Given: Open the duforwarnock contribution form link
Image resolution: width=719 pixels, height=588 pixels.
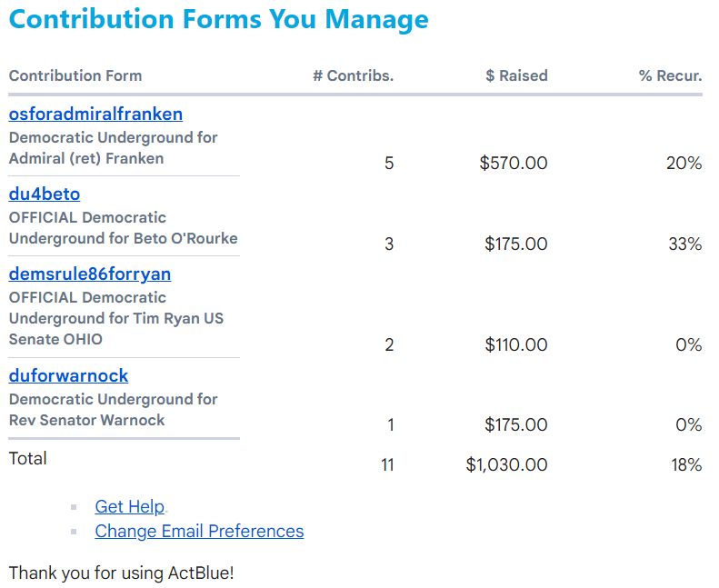Looking at the screenshot, I should [68, 376].
